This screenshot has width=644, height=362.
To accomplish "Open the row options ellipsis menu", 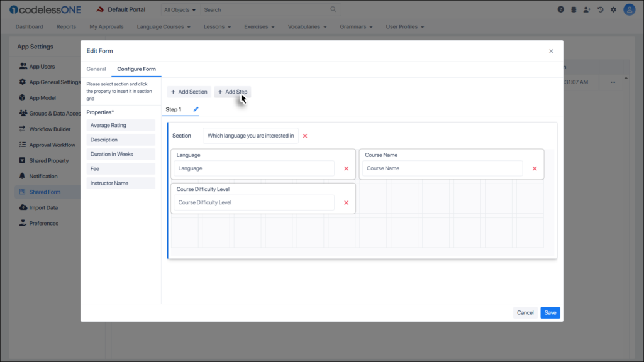I will (x=613, y=82).
